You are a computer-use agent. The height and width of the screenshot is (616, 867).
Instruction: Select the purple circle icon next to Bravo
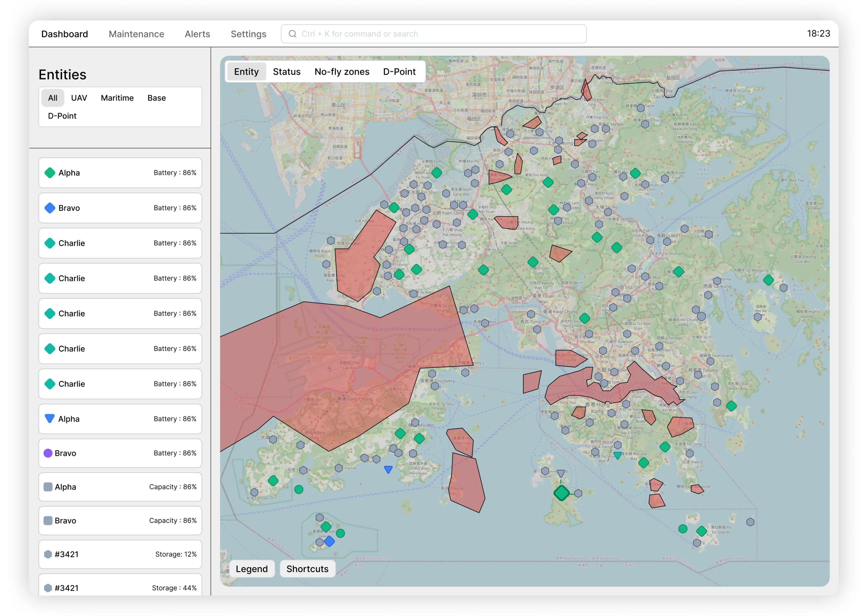[x=48, y=453]
